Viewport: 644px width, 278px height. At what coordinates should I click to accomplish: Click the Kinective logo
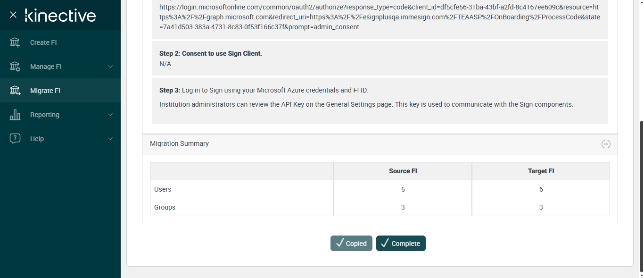tap(60, 15)
